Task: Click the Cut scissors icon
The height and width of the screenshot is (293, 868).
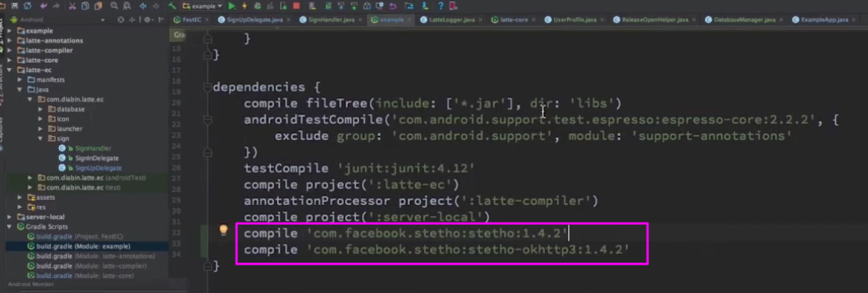Action: (x=73, y=5)
